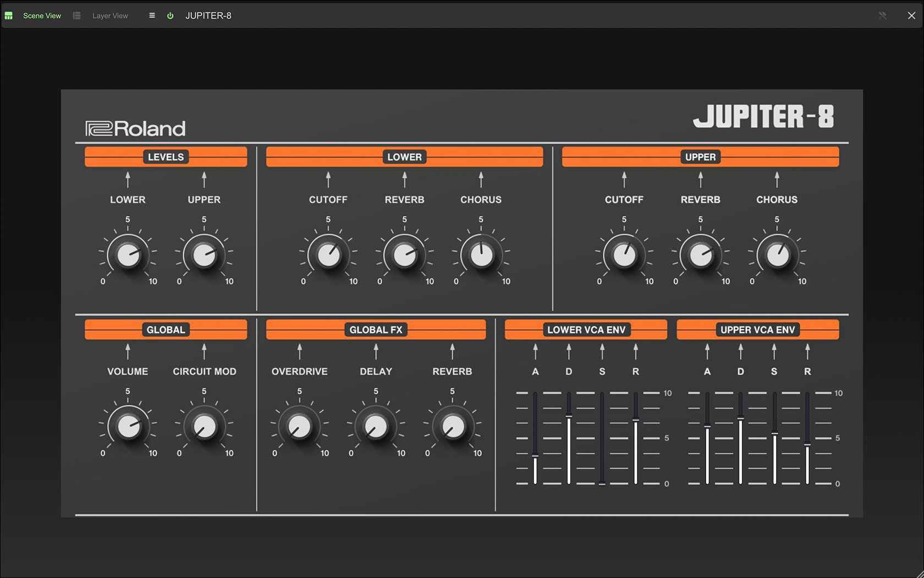Switch to Layer View tab

tap(110, 15)
